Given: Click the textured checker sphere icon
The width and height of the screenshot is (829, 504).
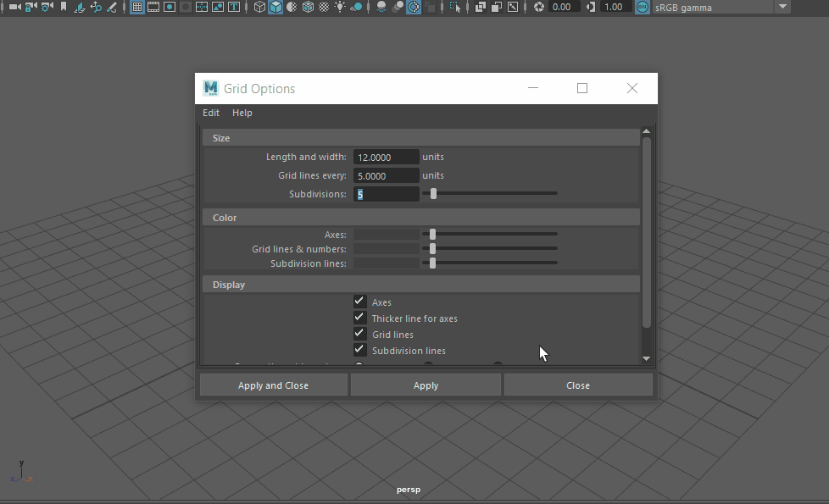Looking at the screenshot, I should (324, 7).
